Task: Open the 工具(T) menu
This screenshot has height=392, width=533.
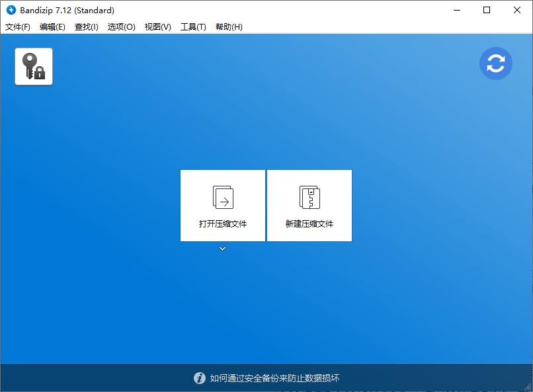Action: point(193,27)
